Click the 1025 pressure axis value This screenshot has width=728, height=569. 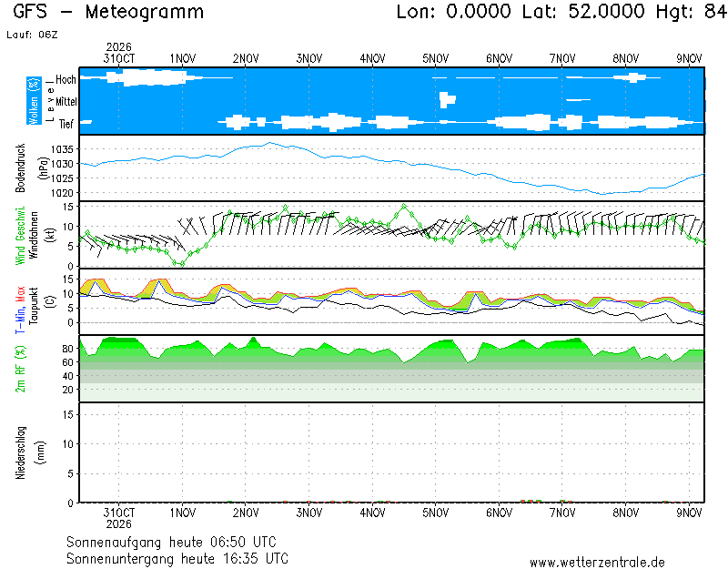[x=62, y=178]
